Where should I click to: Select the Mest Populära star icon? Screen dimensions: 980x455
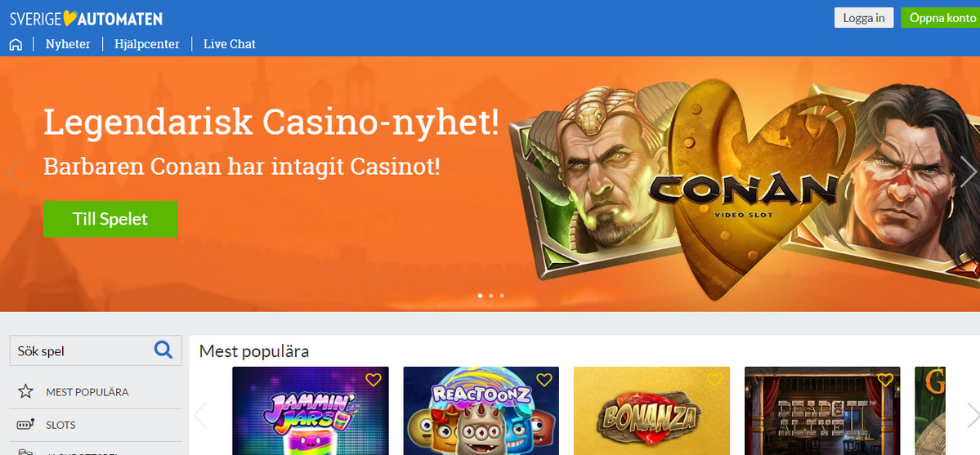pyautogui.click(x=25, y=392)
